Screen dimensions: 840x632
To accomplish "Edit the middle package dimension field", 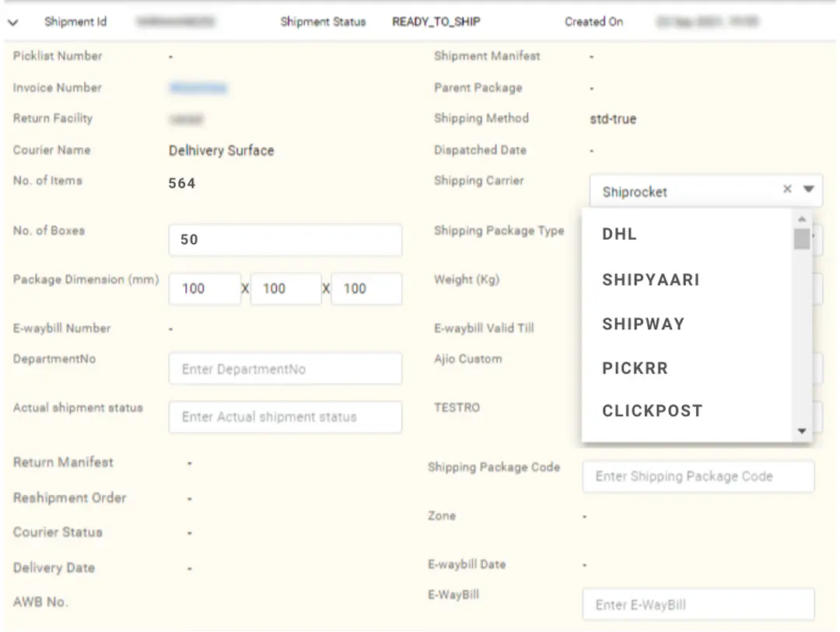I will [x=285, y=289].
